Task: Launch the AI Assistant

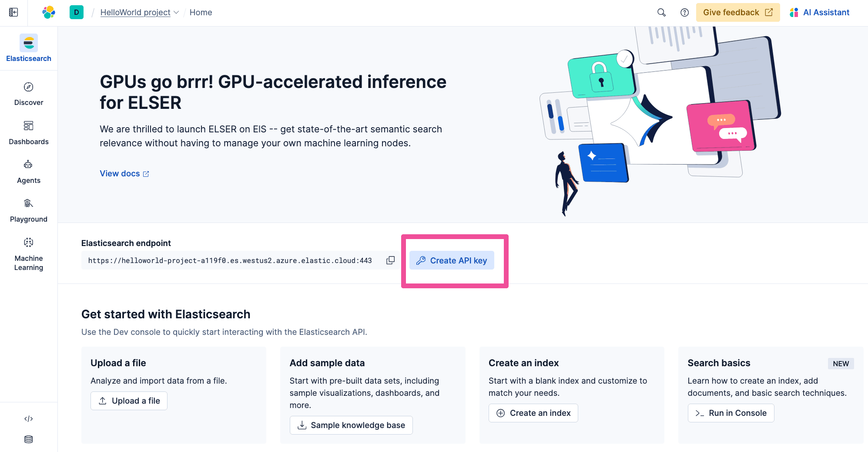Action: 820,12
